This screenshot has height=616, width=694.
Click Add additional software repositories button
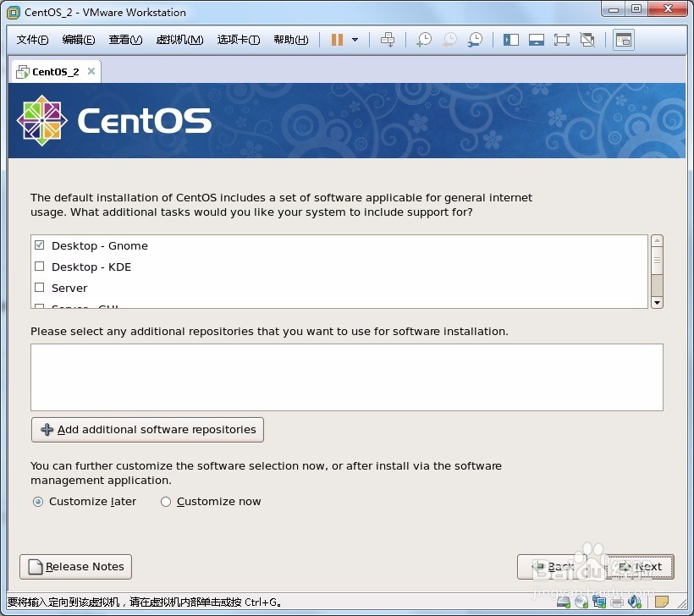click(148, 430)
